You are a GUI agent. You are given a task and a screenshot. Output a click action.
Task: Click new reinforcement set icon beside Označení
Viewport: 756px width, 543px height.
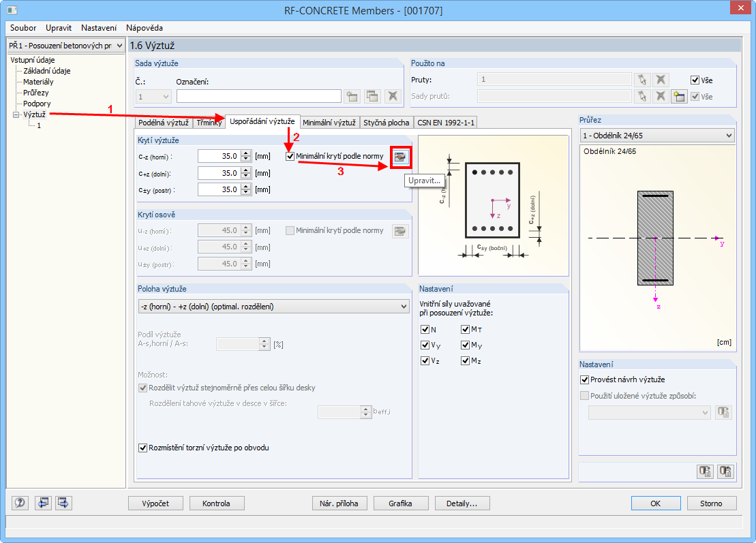tap(352, 96)
